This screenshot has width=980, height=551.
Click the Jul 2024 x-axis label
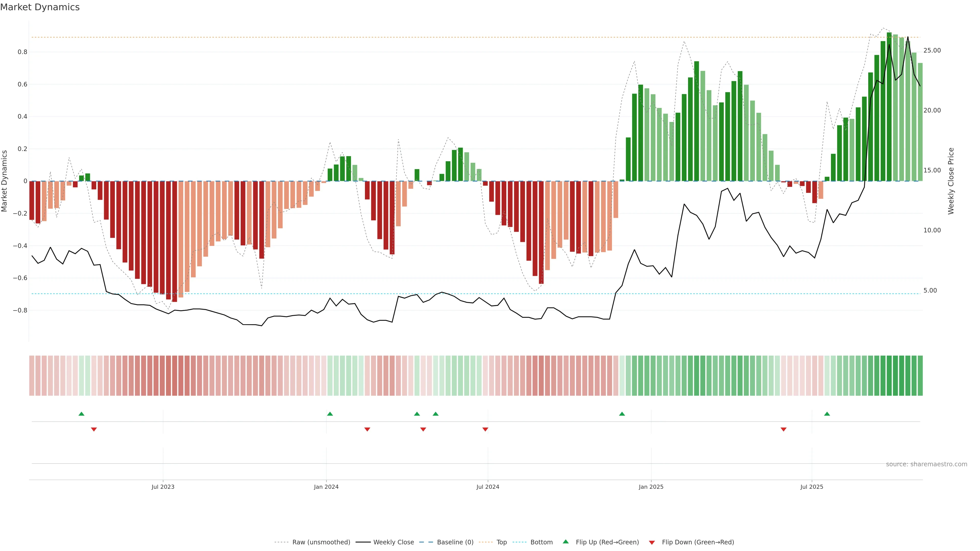tap(488, 487)
